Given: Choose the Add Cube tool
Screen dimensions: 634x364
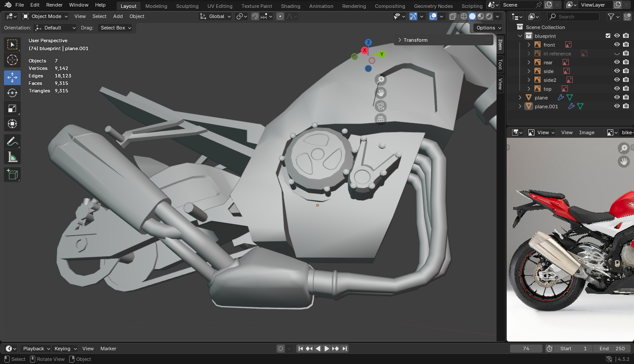Looking at the screenshot, I should coord(12,175).
